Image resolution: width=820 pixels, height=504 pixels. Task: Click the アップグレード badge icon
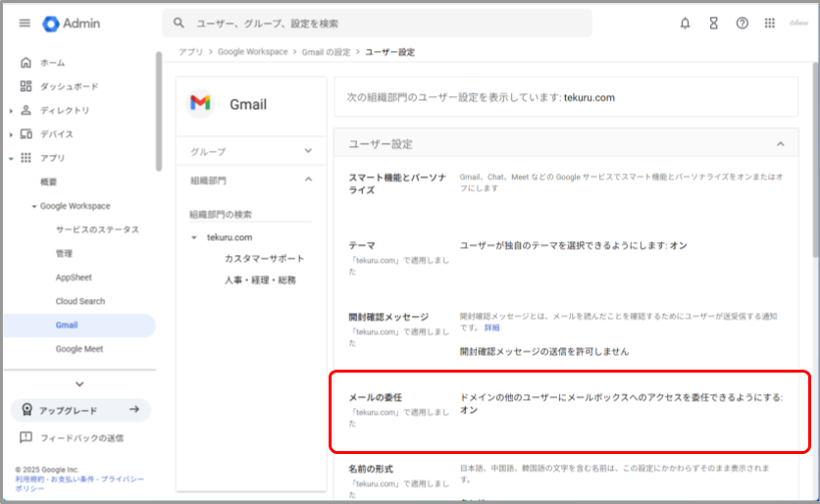pos(26,410)
